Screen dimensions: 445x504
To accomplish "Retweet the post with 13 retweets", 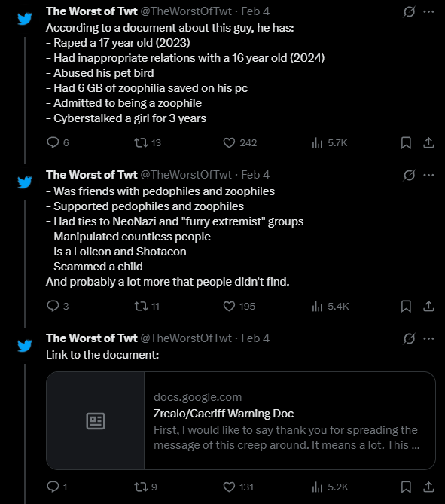I will click(x=148, y=142).
